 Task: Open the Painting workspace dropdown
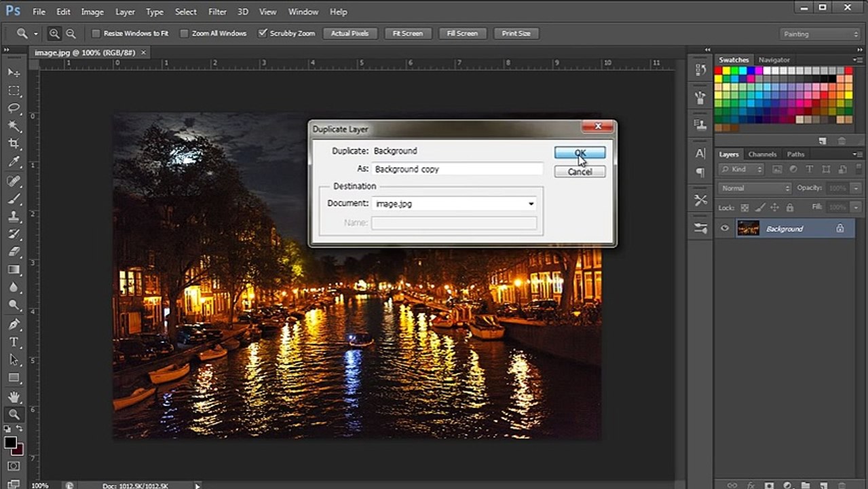coord(820,34)
